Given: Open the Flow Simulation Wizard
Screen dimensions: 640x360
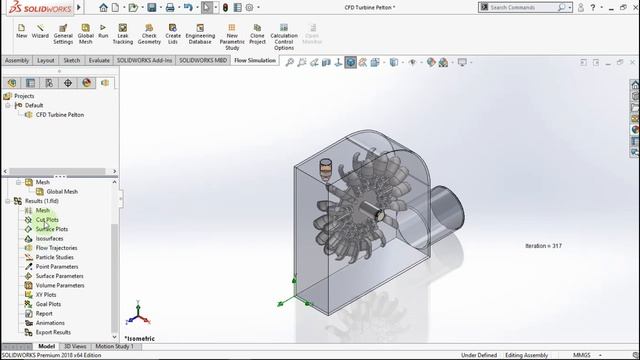Looking at the screenshot, I should [40, 31].
